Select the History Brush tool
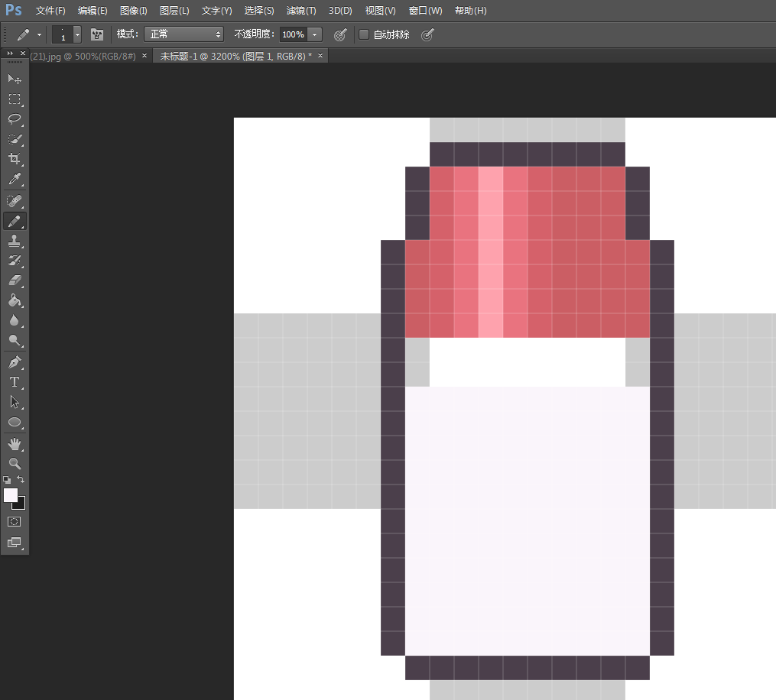Screen dimensions: 776x700 tap(15, 261)
